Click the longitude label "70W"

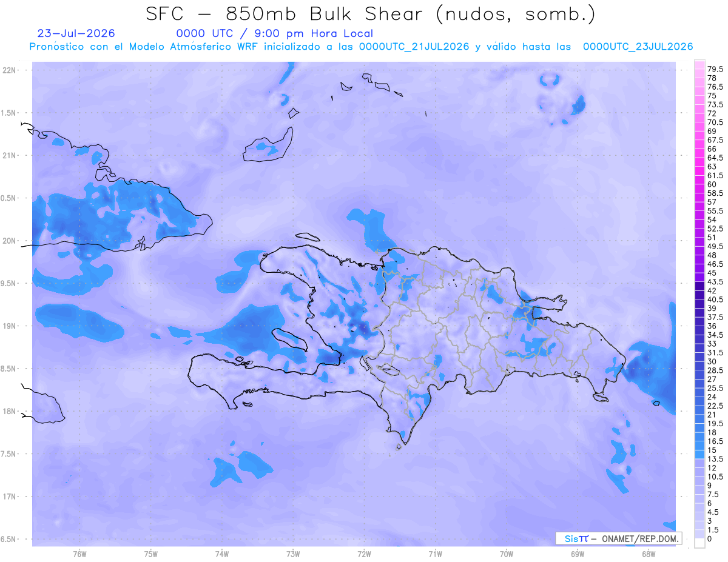506,554
